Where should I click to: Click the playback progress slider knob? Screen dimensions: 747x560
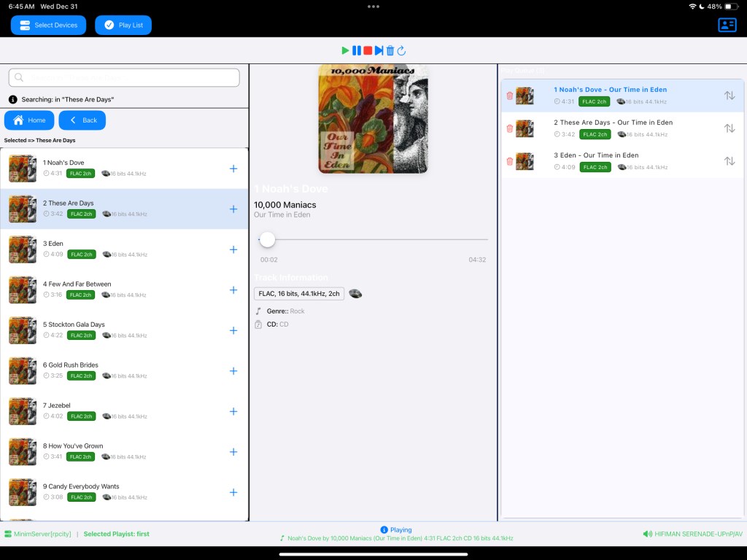coord(268,239)
